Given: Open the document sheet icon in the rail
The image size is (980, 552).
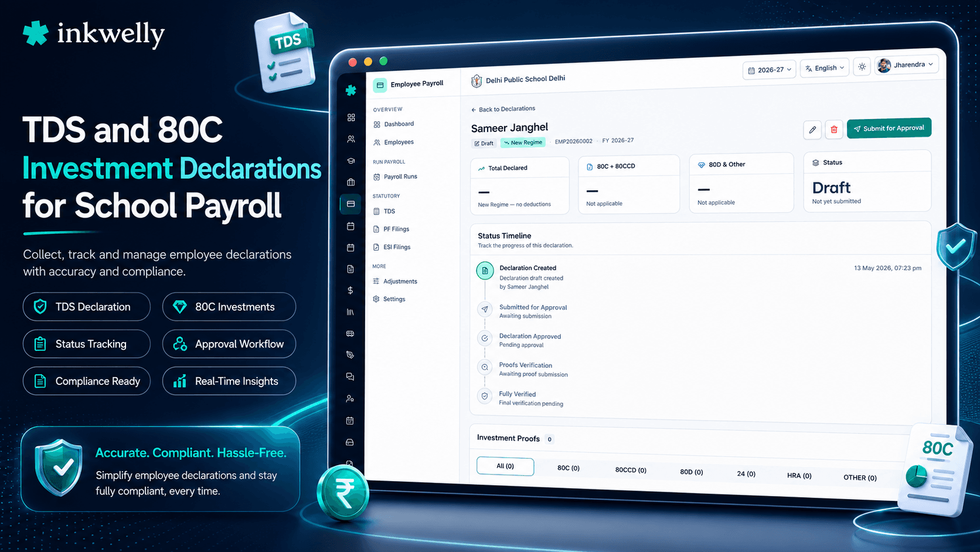Looking at the screenshot, I should [351, 269].
